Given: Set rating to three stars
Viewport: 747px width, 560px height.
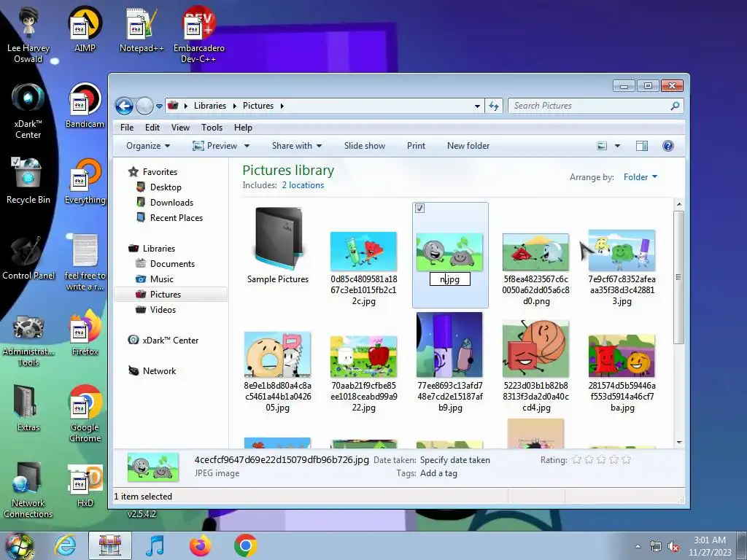Looking at the screenshot, I should (601, 459).
